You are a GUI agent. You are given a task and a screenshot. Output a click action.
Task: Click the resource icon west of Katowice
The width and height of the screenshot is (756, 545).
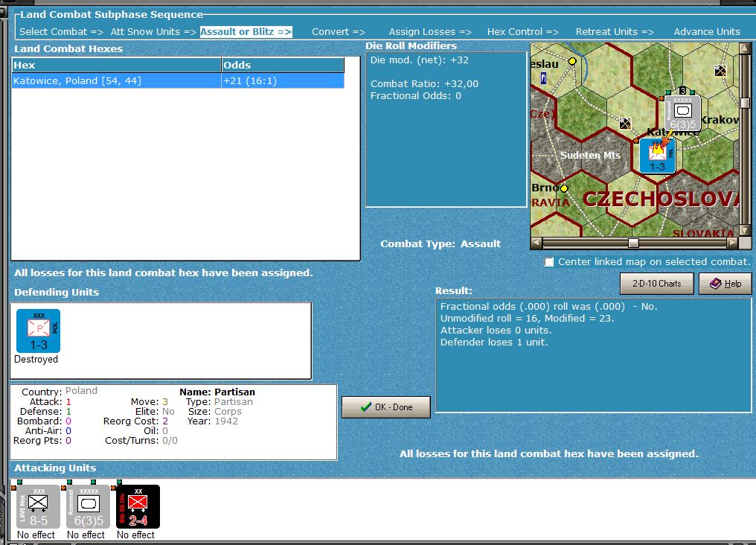point(625,124)
